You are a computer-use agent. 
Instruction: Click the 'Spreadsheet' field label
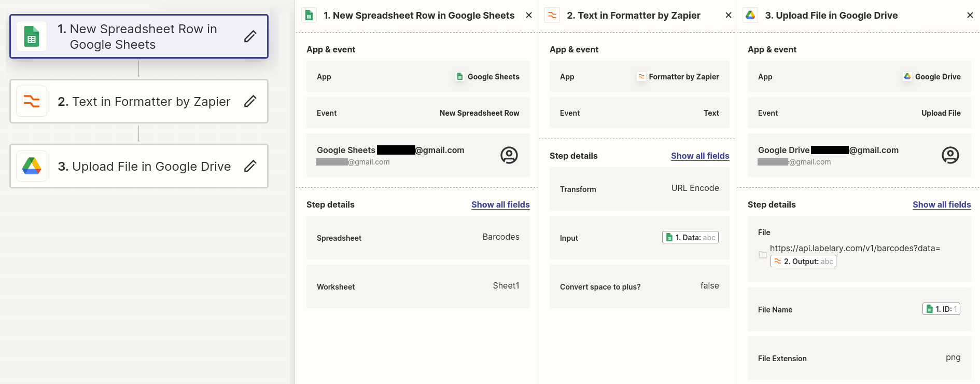point(339,238)
